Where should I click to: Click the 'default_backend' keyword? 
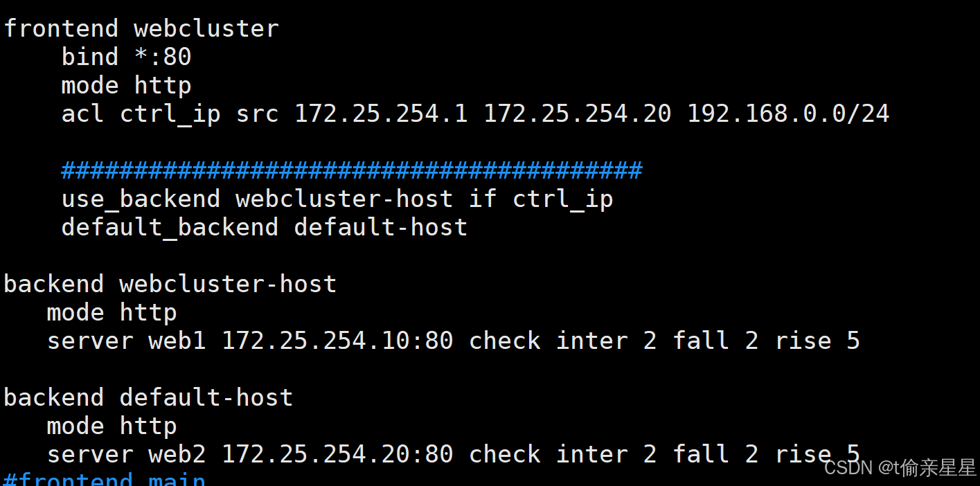[170, 228]
